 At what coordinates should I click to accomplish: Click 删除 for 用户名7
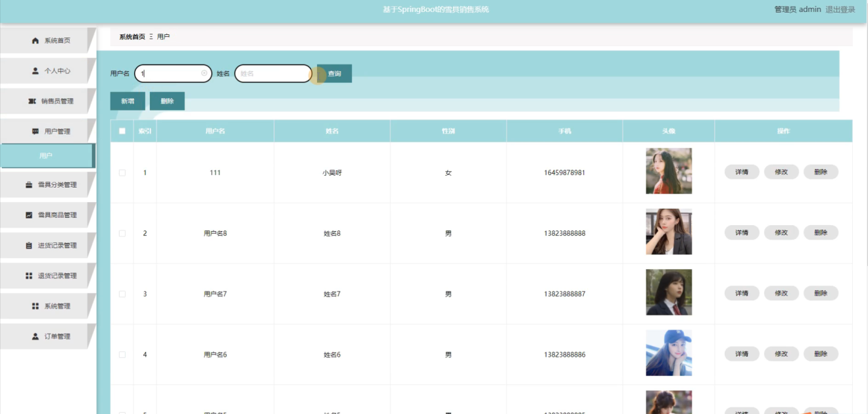click(x=821, y=293)
